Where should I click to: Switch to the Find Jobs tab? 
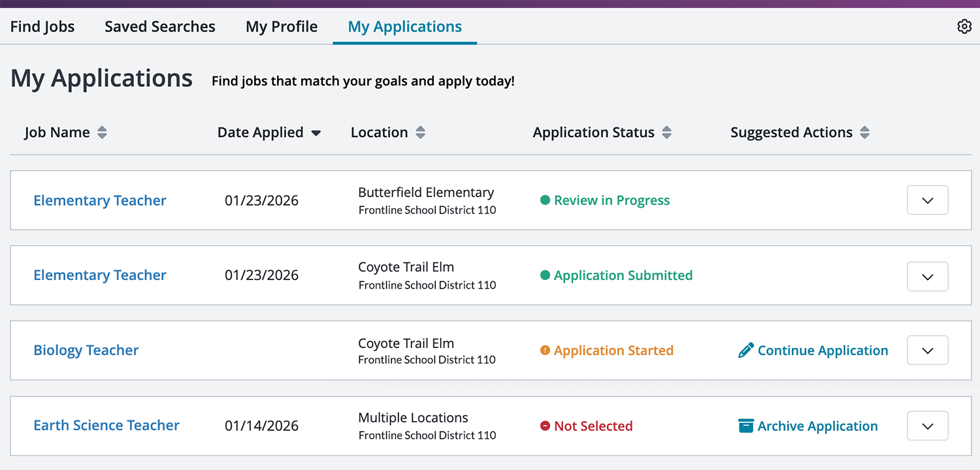click(x=42, y=26)
